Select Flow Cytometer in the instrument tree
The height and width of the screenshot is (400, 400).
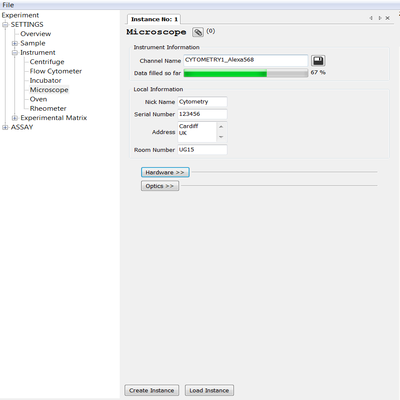coord(56,71)
